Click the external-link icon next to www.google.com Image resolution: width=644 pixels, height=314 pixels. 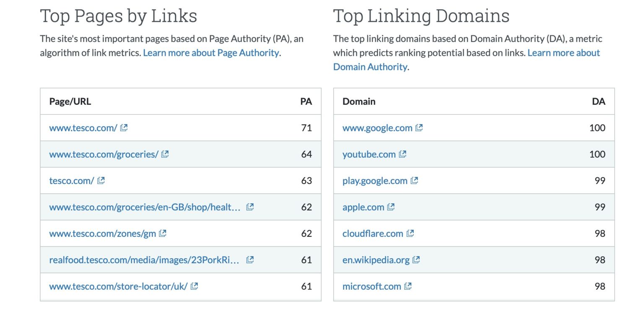419,128
